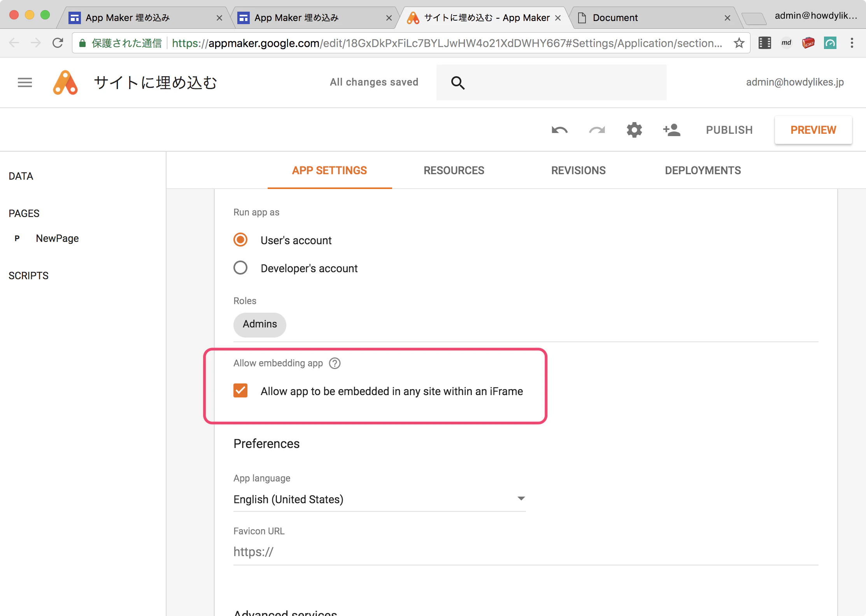Open new browser tab button
This screenshot has width=866, height=616.
754,18
